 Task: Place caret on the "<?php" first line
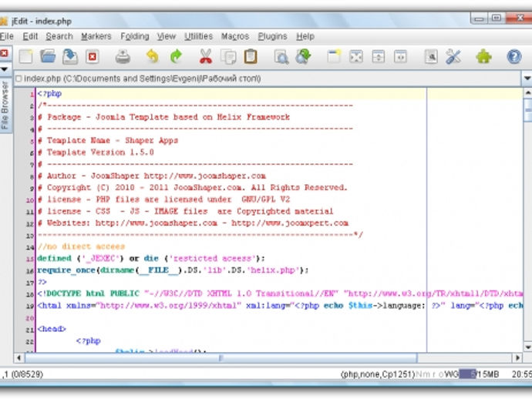pos(49,93)
